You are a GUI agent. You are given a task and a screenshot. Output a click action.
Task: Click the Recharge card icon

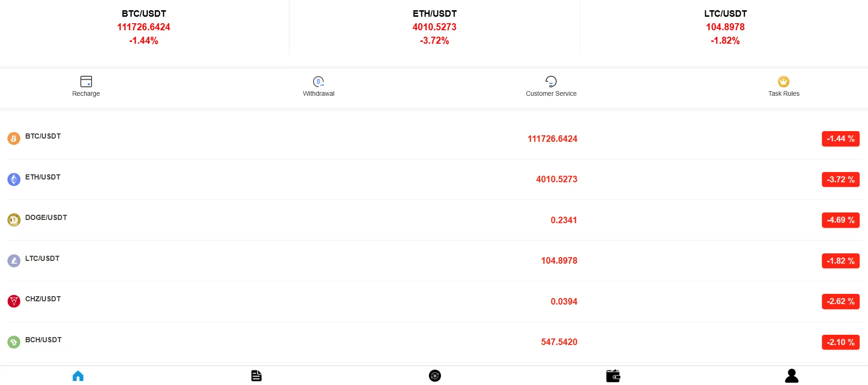pyautogui.click(x=85, y=81)
